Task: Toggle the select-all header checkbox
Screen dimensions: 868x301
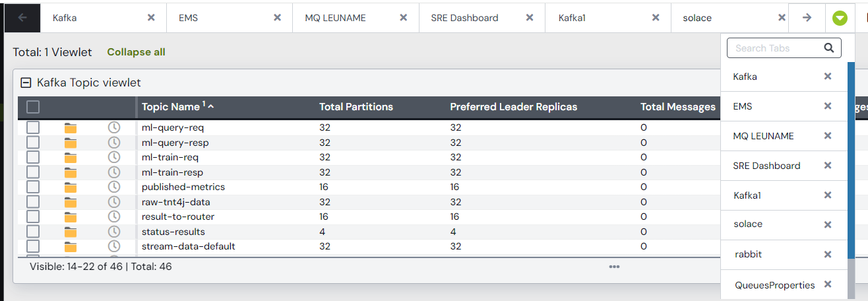Action: (x=33, y=107)
